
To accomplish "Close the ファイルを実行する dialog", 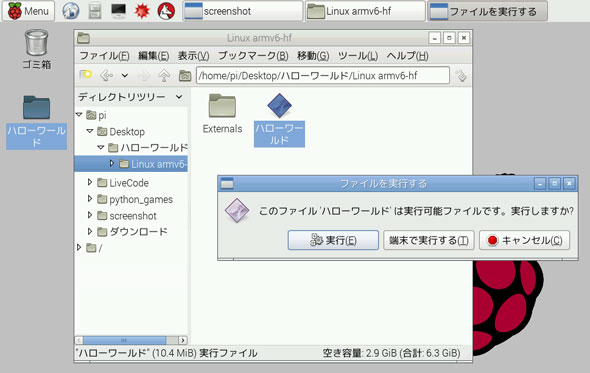I will 569,183.
